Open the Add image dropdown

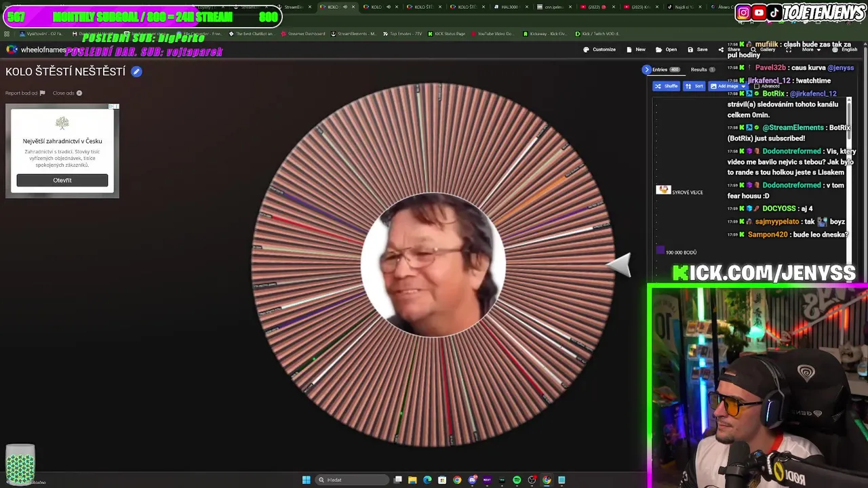point(727,86)
